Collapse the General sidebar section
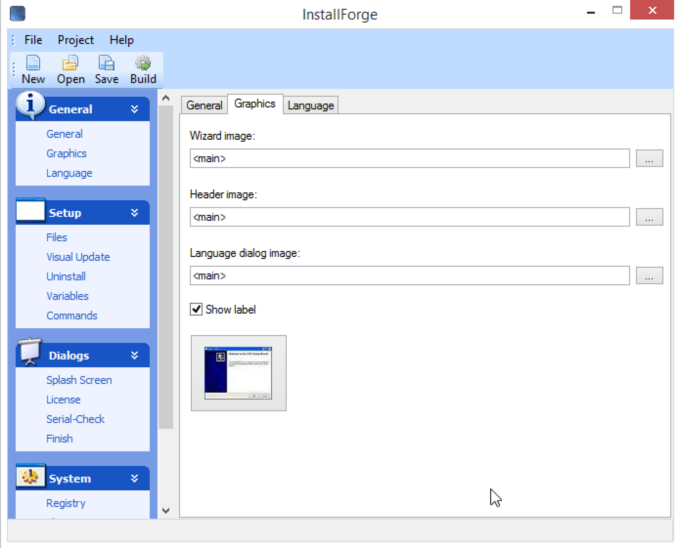This screenshot has width=680, height=548. (134, 109)
